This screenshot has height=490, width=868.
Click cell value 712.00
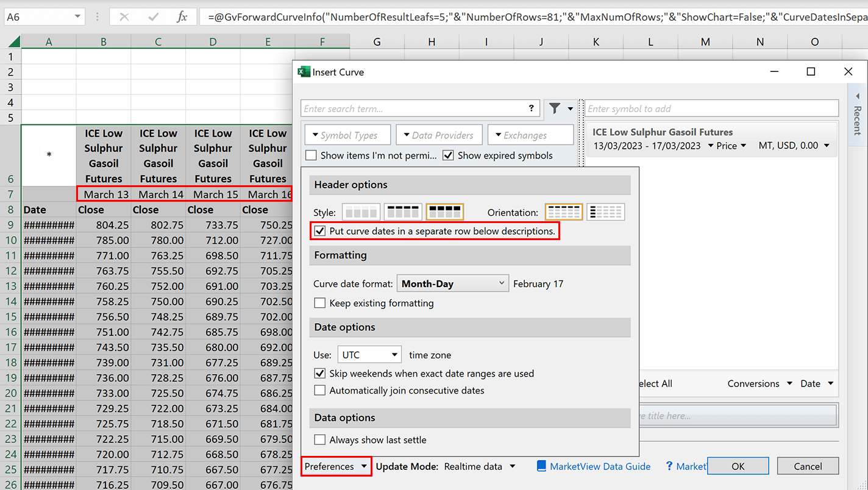tap(213, 240)
